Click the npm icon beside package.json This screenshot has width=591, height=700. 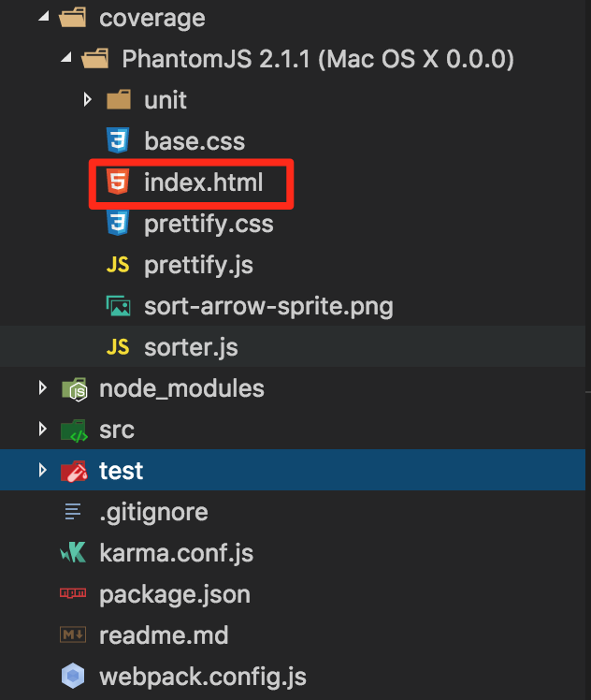coord(73,593)
